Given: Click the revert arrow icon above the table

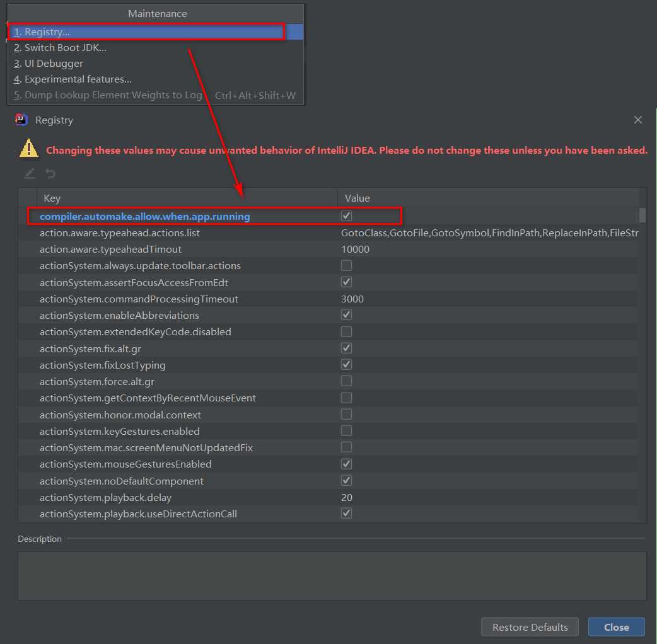Looking at the screenshot, I should (x=50, y=173).
